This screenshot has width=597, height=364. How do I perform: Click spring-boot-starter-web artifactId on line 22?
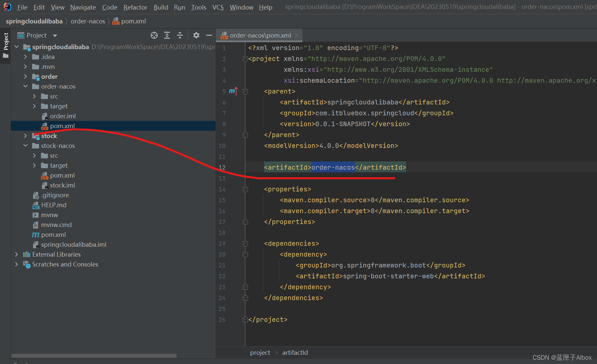coord(388,276)
